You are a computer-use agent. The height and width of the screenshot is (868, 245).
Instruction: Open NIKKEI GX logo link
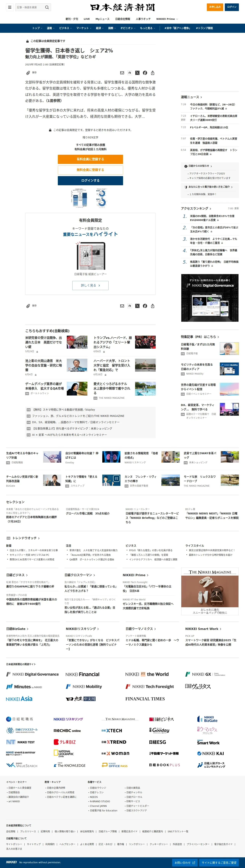pyautogui.click(x=205, y=674)
